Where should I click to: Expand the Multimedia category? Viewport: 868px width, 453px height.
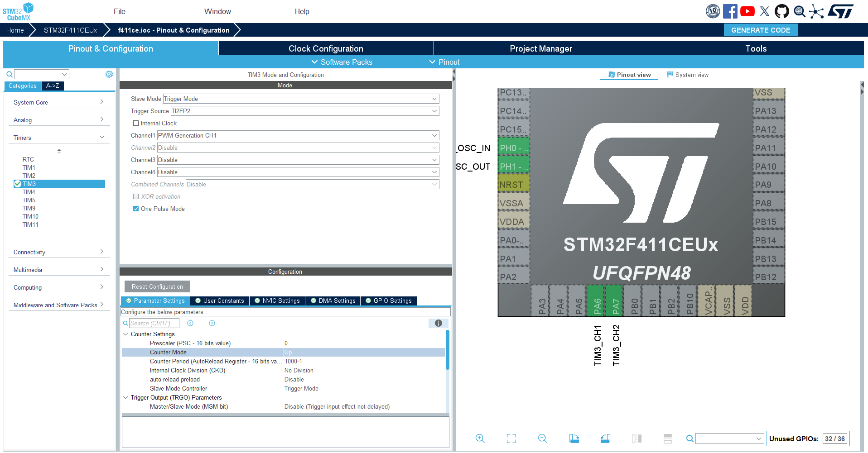tap(59, 270)
